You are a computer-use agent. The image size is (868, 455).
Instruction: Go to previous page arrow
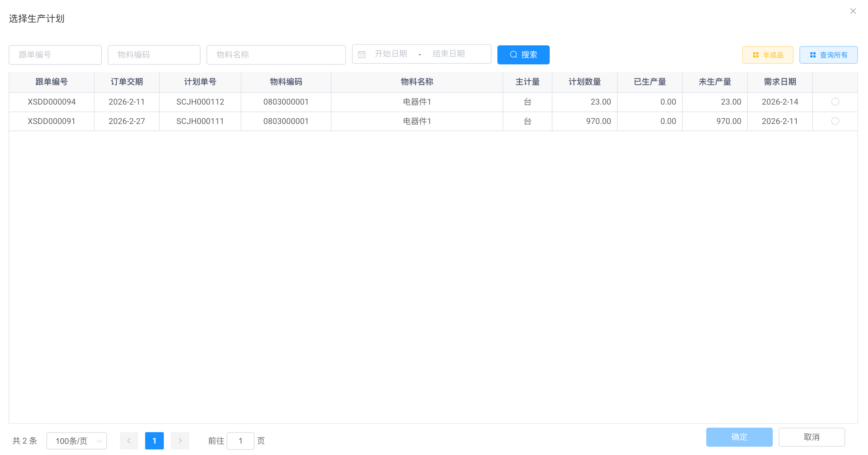129,440
